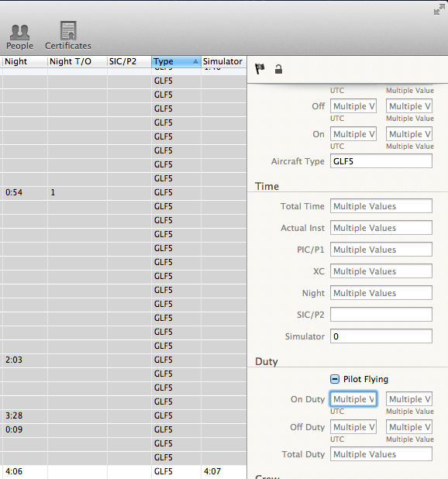Click the XC time field

click(381, 271)
